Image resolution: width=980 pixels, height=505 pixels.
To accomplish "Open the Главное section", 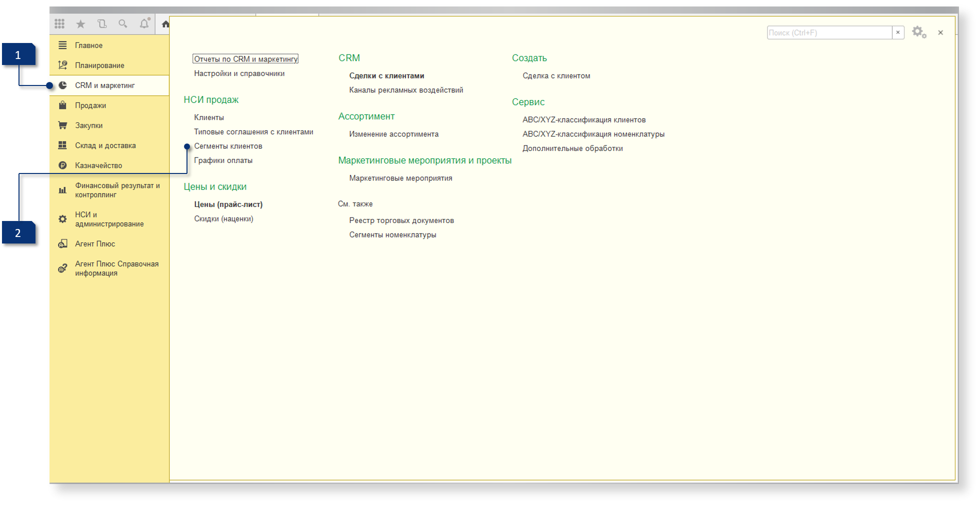I will click(x=109, y=45).
